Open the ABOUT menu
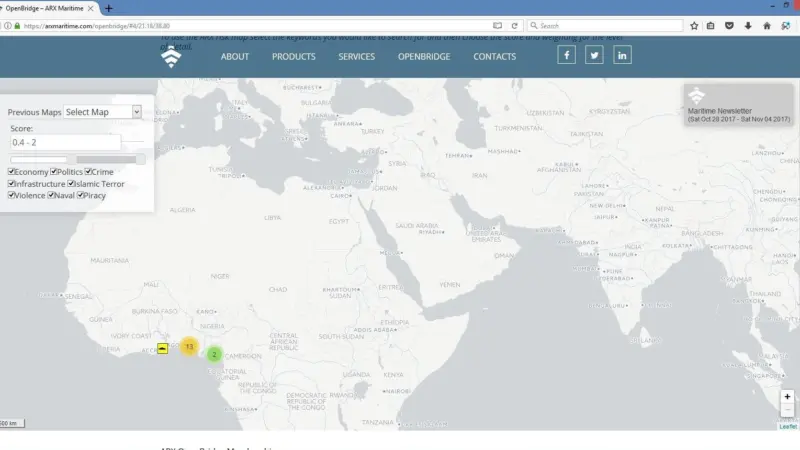Image resolution: width=800 pixels, height=450 pixels. coord(235,57)
